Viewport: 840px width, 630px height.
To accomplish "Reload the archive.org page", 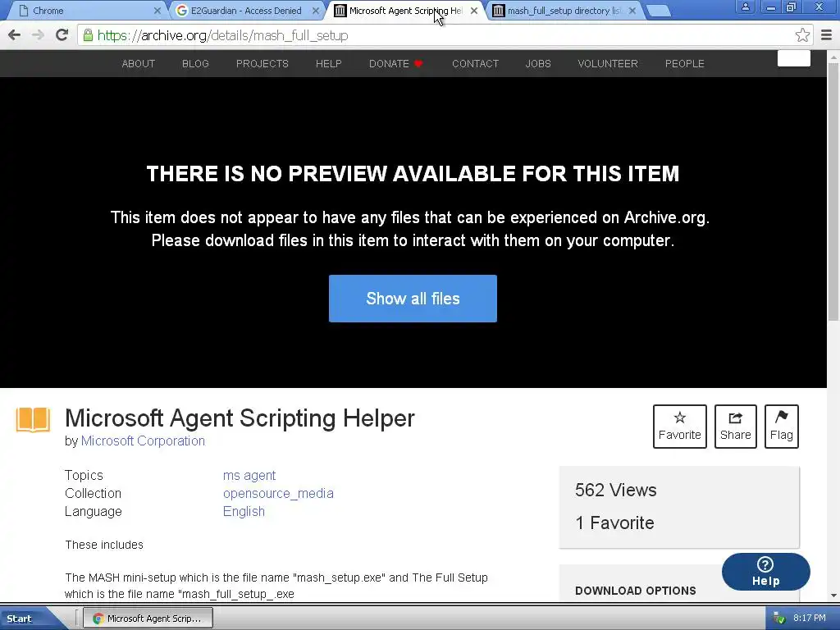I will [x=62, y=35].
